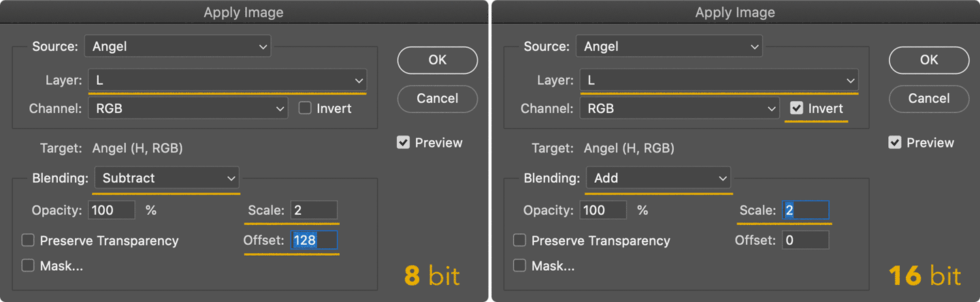Click Cancel in the 16 bit dialog
Viewport: 980px width, 302px height.
[x=929, y=99]
